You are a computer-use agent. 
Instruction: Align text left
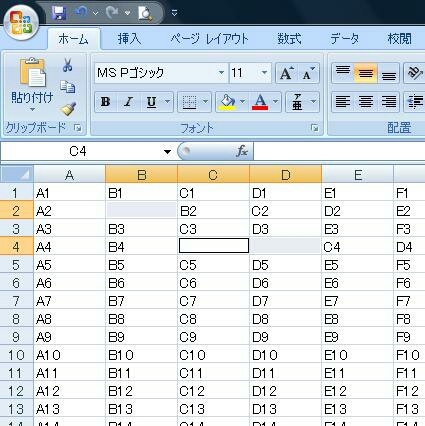click(343, 101)
